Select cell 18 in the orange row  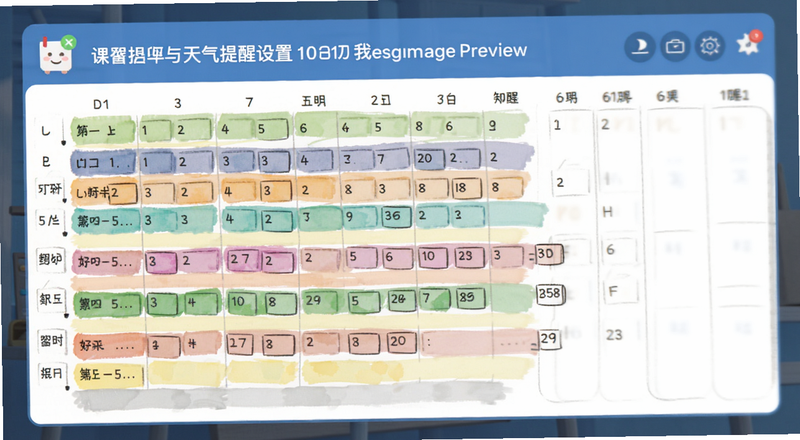(465, 188)
